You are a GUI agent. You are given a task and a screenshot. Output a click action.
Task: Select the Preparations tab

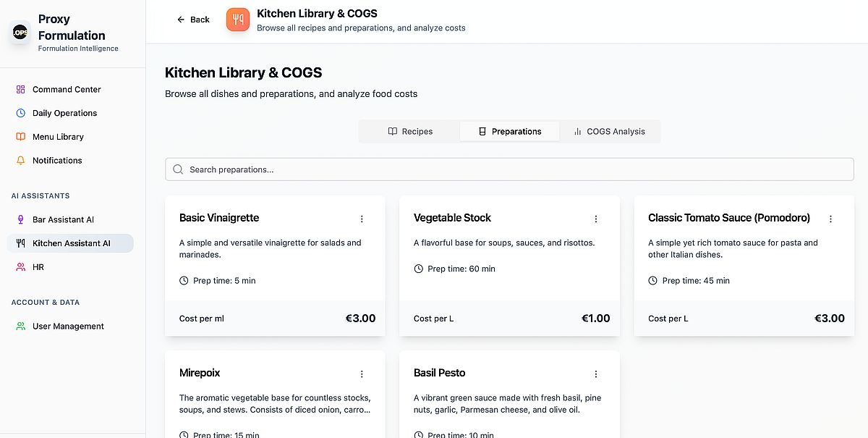pos(509,132)
